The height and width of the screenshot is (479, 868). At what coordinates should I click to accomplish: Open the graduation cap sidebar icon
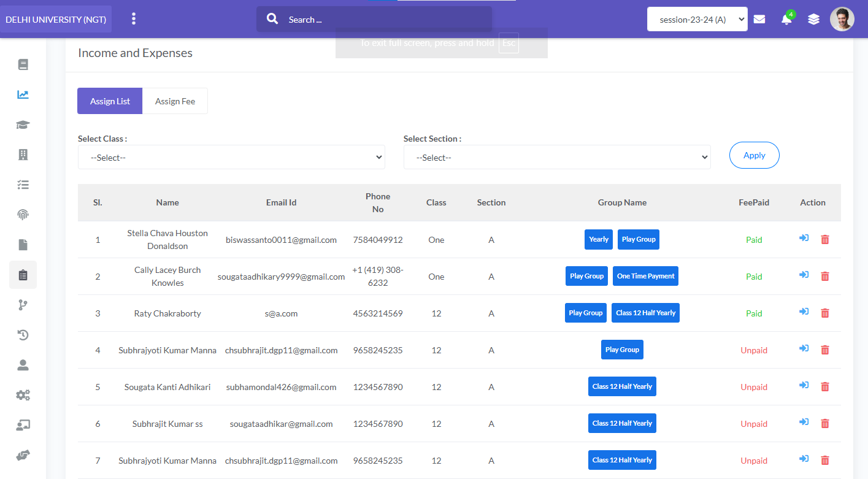(23, 125)
